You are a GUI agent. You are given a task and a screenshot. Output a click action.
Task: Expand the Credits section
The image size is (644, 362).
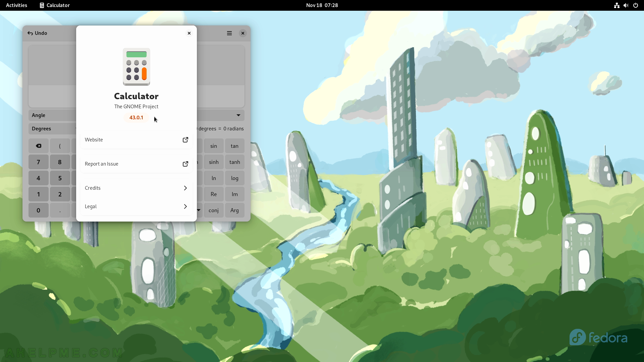click(136, 188)
